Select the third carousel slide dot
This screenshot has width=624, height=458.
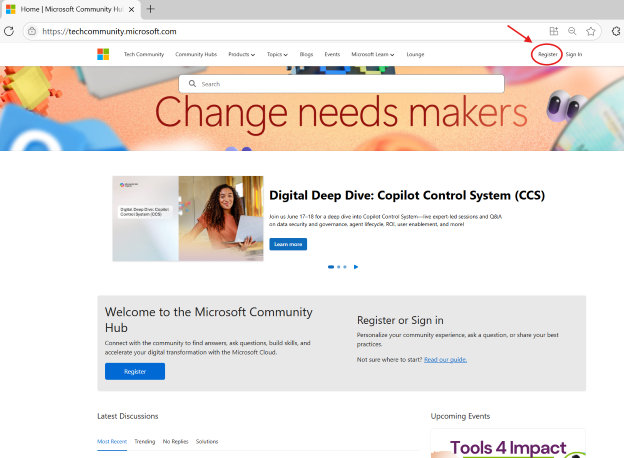pos(345,267)
